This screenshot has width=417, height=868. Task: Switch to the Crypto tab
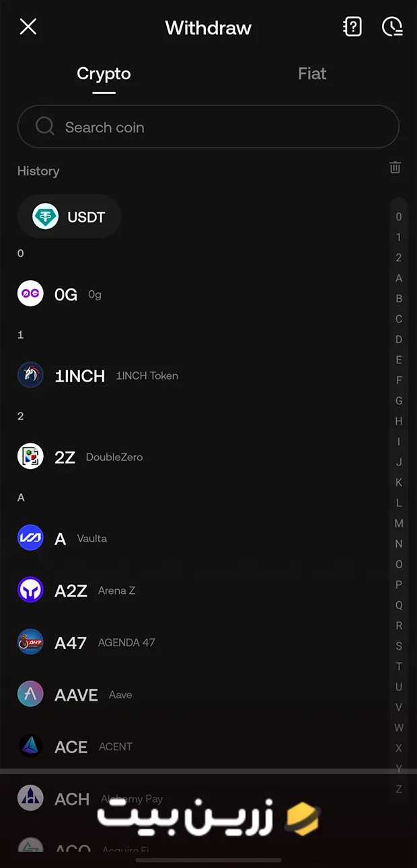104,74
